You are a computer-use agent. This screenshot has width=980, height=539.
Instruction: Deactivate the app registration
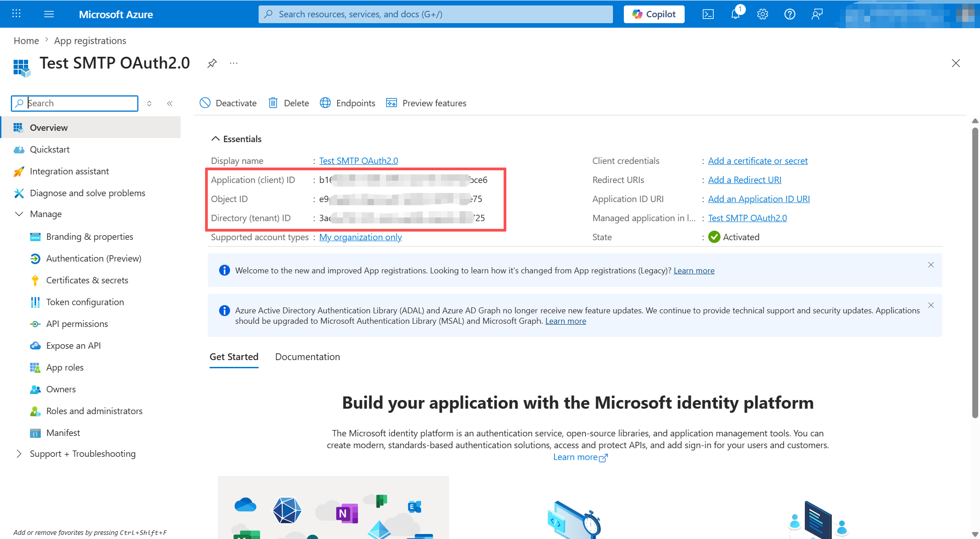click(x=228, y=103)
